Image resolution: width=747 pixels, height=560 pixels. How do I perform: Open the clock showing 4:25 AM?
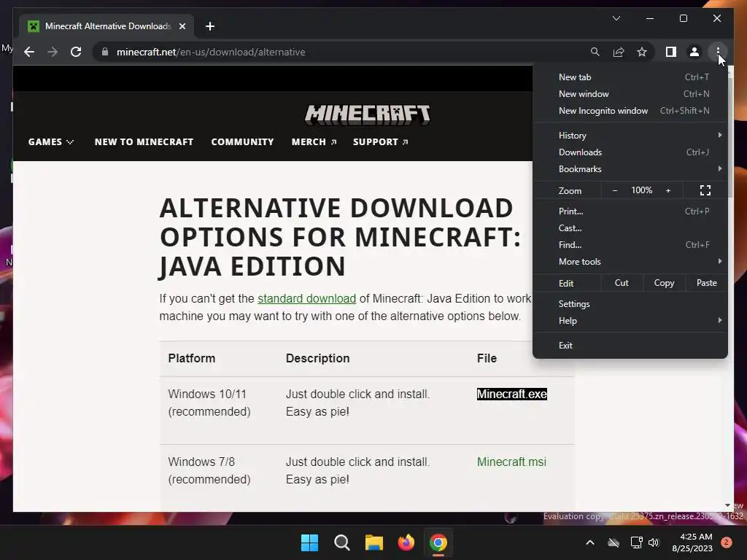click(x=692, y=542)
